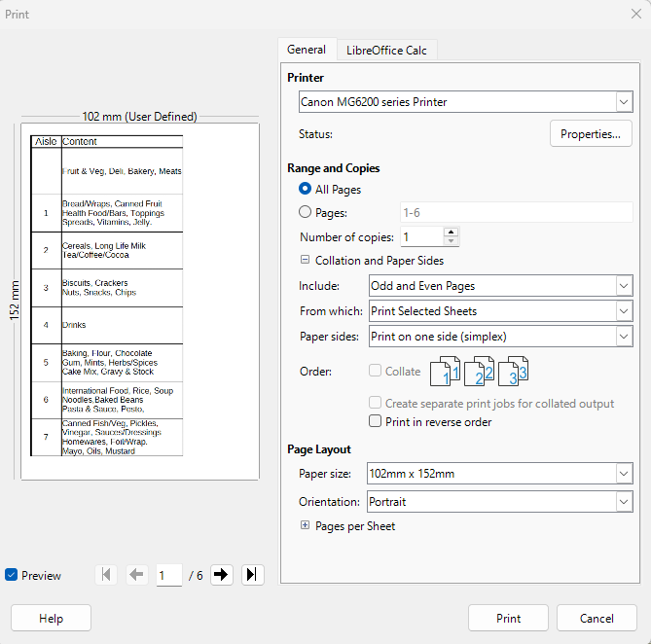Collapse the Collation and Paper Sides section
Image resolution: width=651 pixels, height=644 pixels.
point(306,261)
